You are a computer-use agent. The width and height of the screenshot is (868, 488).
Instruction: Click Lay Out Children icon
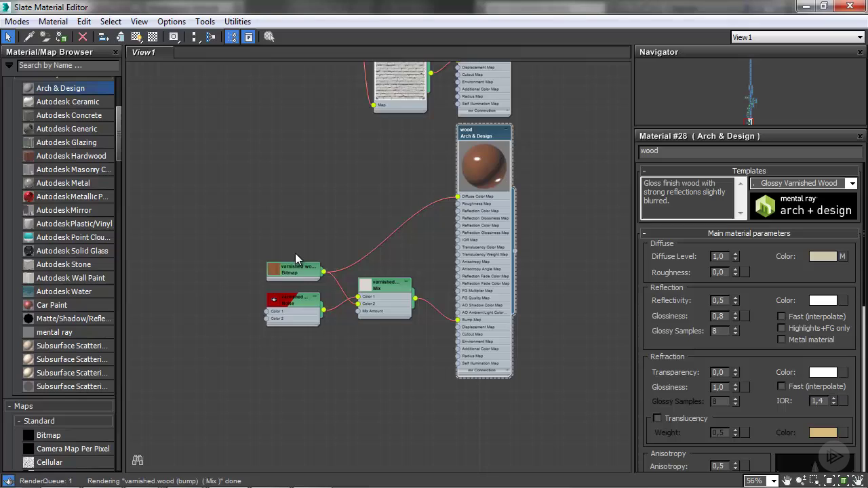pyautogui.click(x=210, y=37)
